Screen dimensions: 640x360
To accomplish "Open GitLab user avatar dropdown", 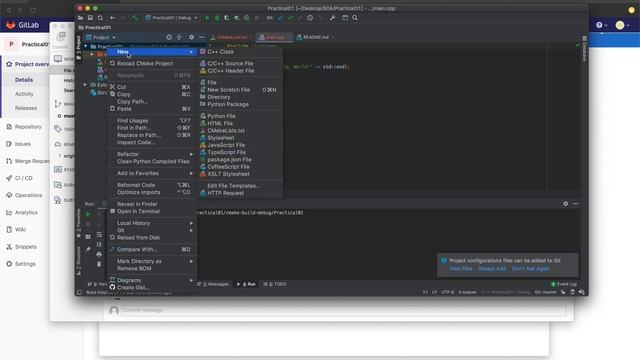I will click(x=623, y=25).
